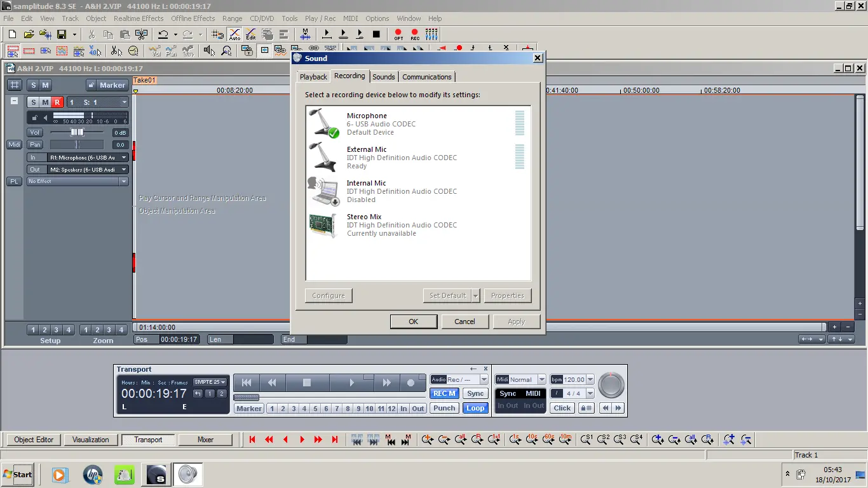868x488 pixels.
Task: Click the Save project floppy disk icon
Action: 62,34
